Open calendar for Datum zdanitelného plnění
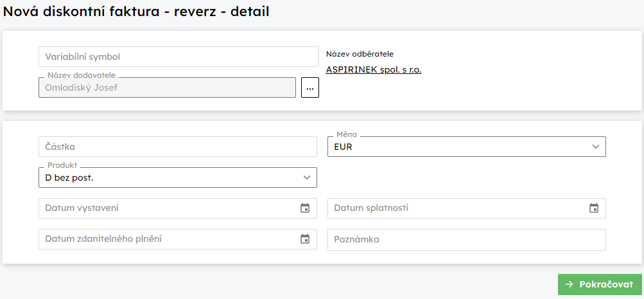 tap(305, 239)
